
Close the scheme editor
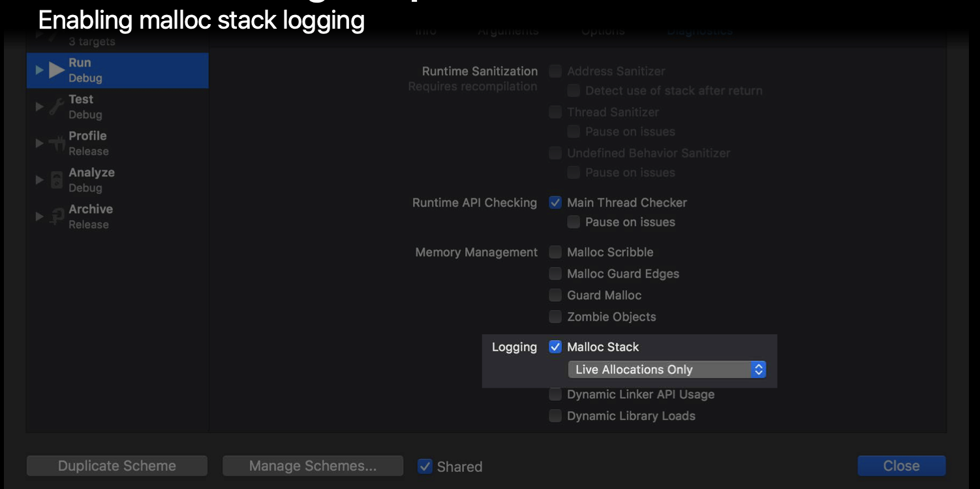[902, 466]
